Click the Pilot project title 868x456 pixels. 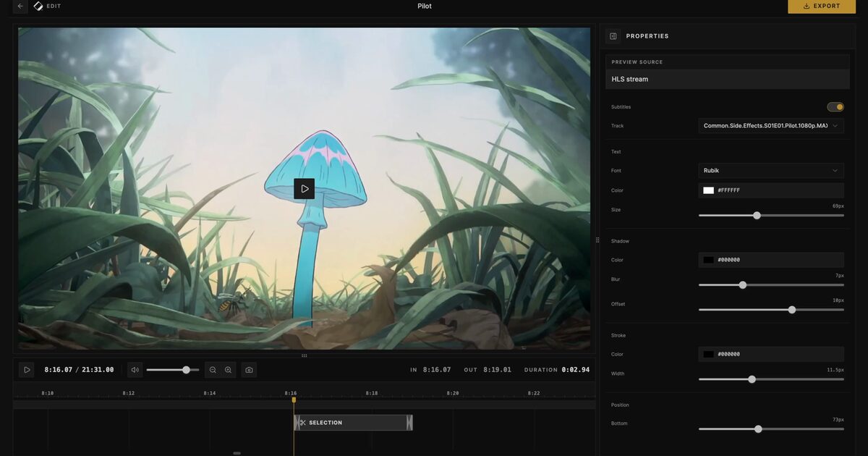pos(425,6)
